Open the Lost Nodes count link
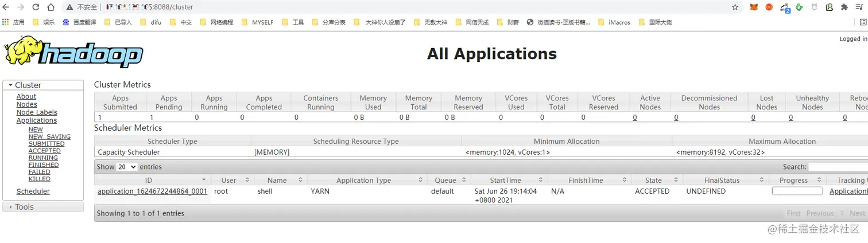This screenshot has width=868, height=243. point(753,117)
